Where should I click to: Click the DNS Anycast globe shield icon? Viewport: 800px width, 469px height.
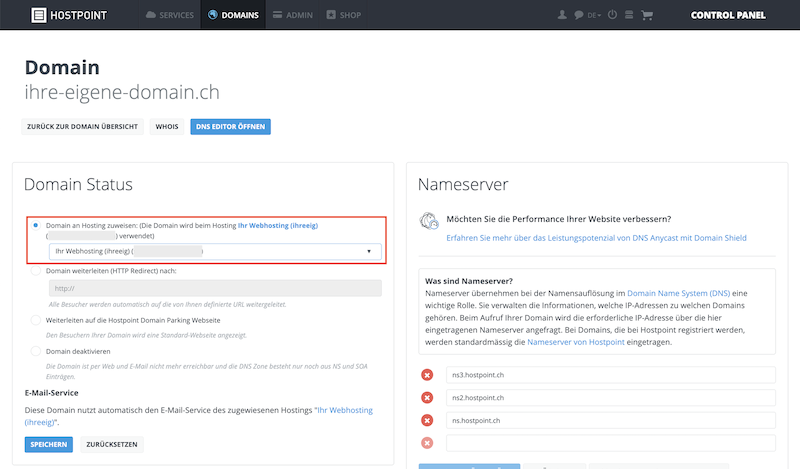click(429, 221)
